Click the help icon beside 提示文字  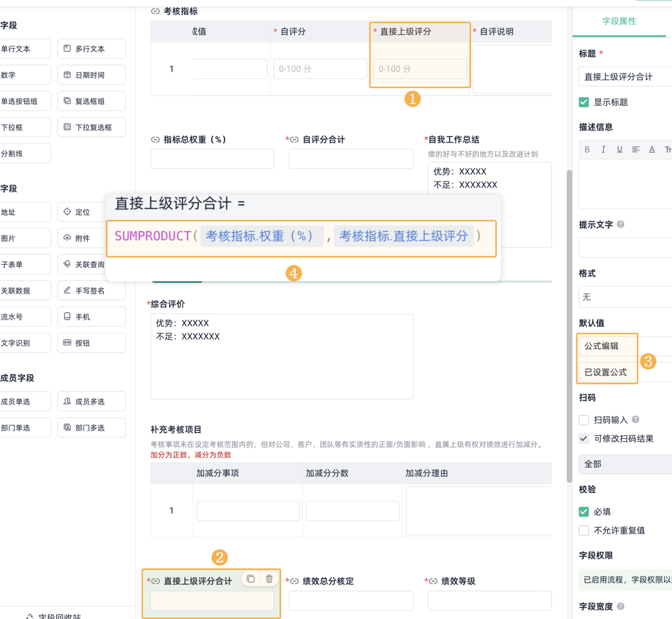tap(620, 224)
